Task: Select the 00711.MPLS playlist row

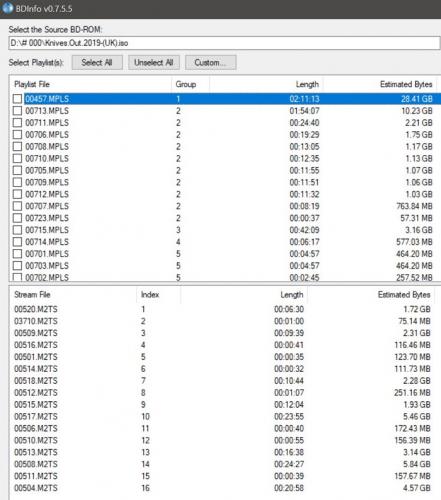Action: point(225,123)
